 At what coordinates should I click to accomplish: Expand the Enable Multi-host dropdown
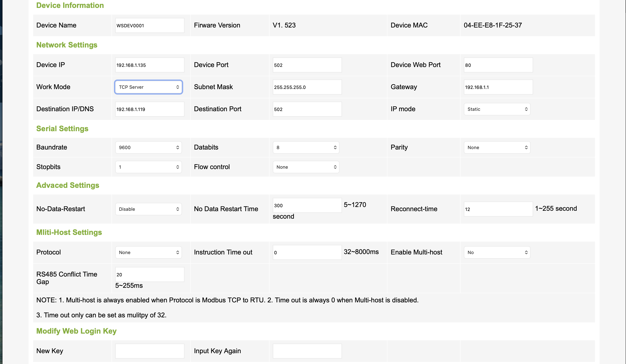(497, 252)
